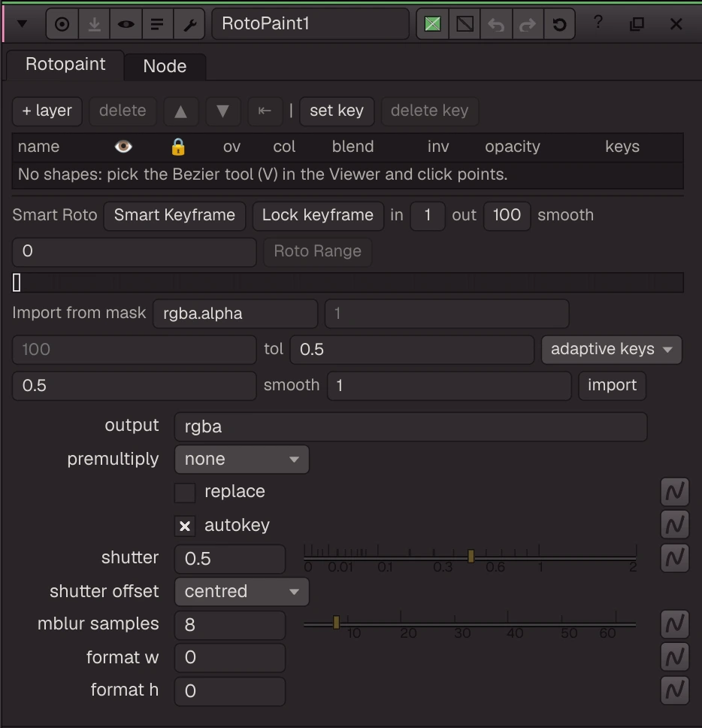Open the premultiply none dropdown

click(x=242, y=460)
